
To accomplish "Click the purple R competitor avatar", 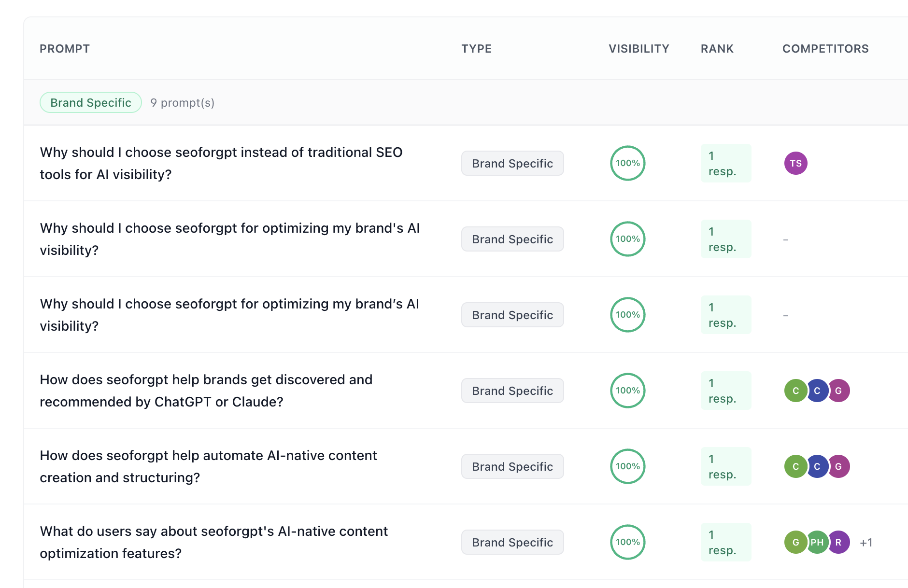I will [839, 542].
